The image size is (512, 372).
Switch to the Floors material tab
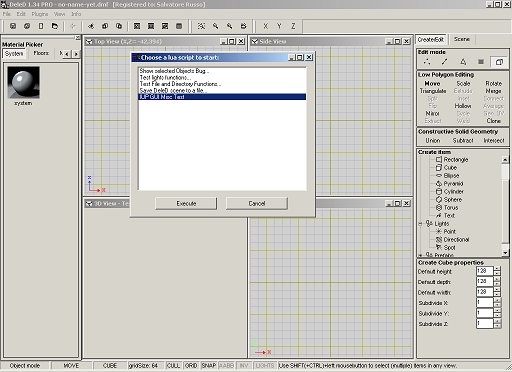pos(41,53)
